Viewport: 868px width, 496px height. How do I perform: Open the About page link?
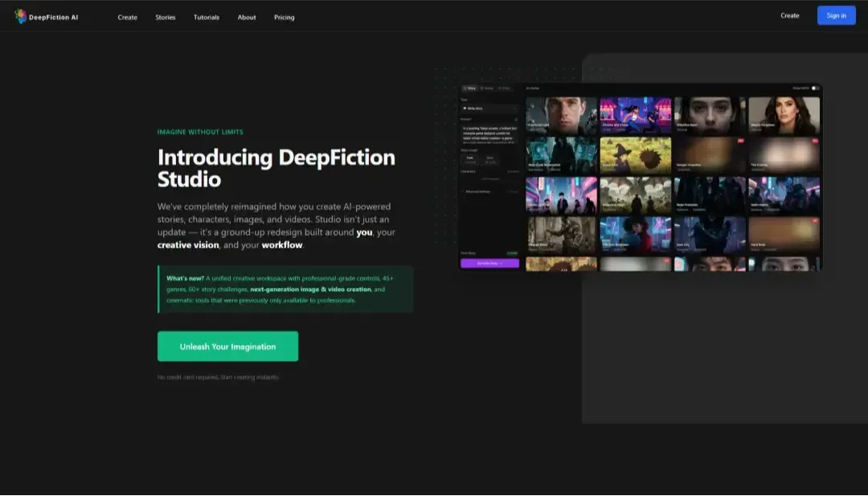pos(247,17)
